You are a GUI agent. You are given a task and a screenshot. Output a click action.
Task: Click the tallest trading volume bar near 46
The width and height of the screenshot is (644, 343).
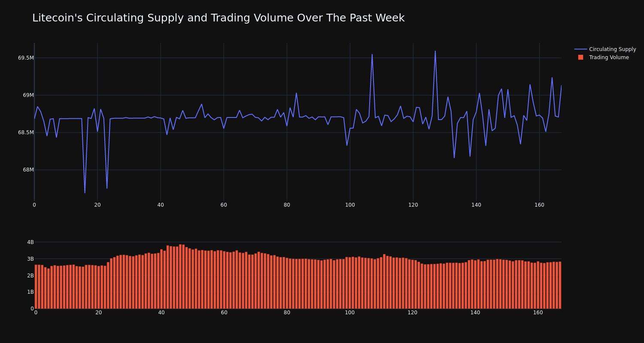tap(180, 277)
